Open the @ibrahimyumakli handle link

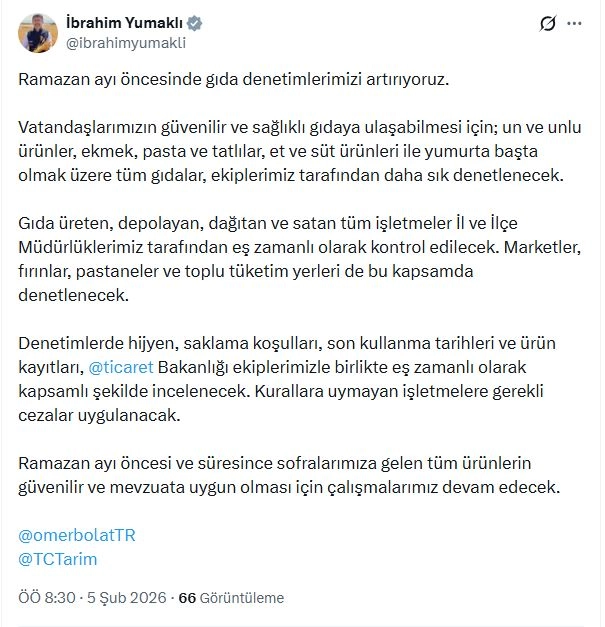click(x=124, y=42)
